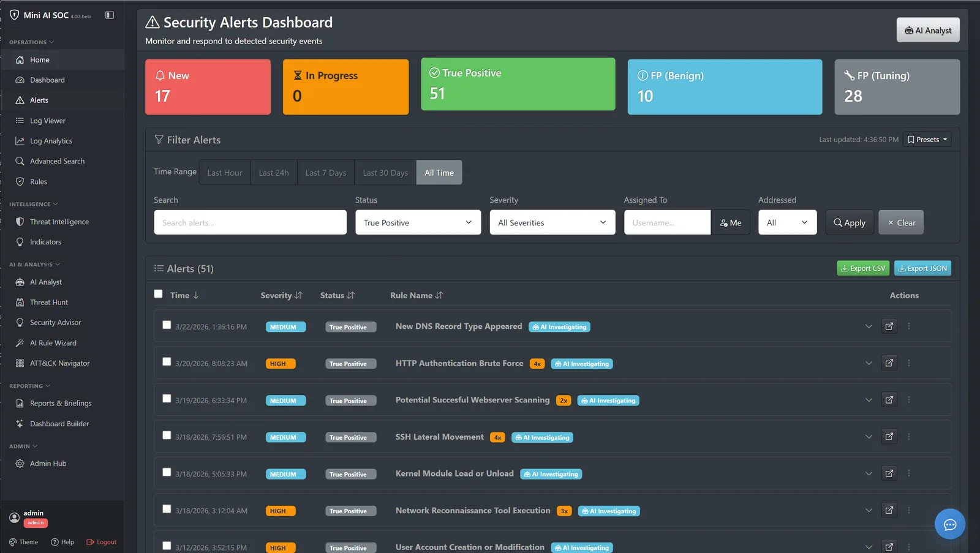Toggle the select-all alerts checkbox in header
980x553 pixels.
point(158,294)
